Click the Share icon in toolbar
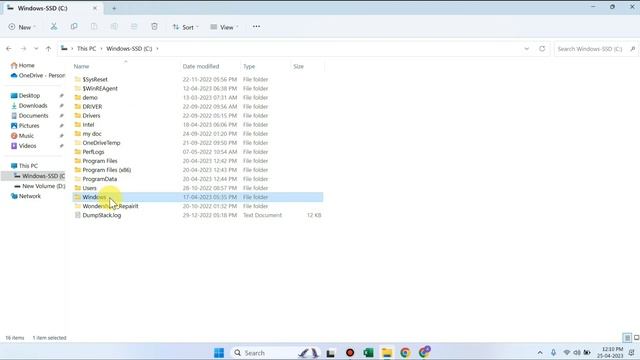Screen dimensions: 640x360 pyautogui.click(x=134, y=27)
